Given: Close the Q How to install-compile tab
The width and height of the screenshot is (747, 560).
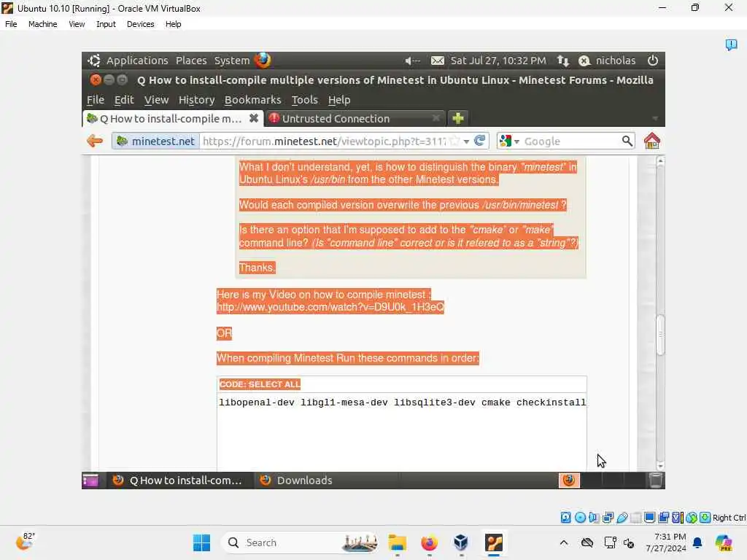Looking at the screenshot, I should coord(254,118).
